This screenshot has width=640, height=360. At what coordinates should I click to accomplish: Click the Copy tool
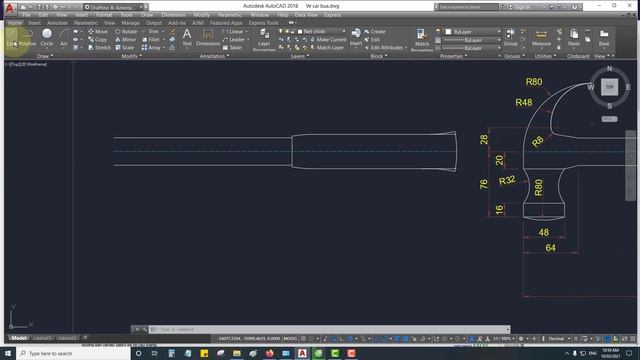[x=98, y=40]
